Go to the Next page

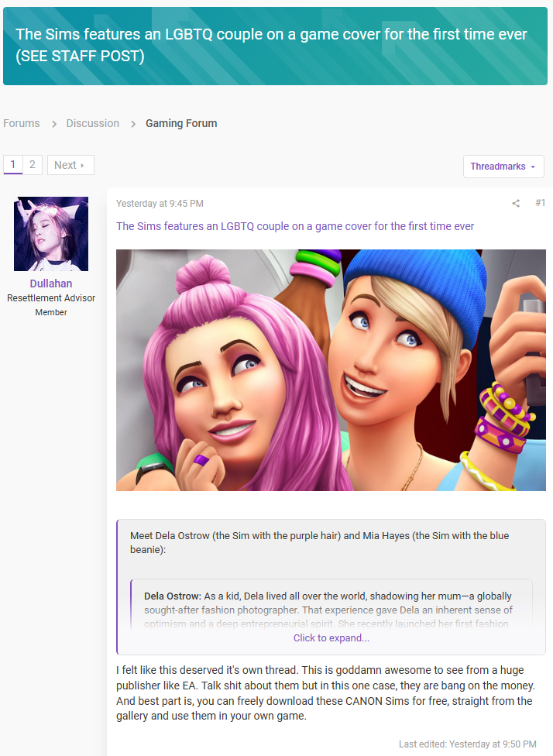pos(70,165)
